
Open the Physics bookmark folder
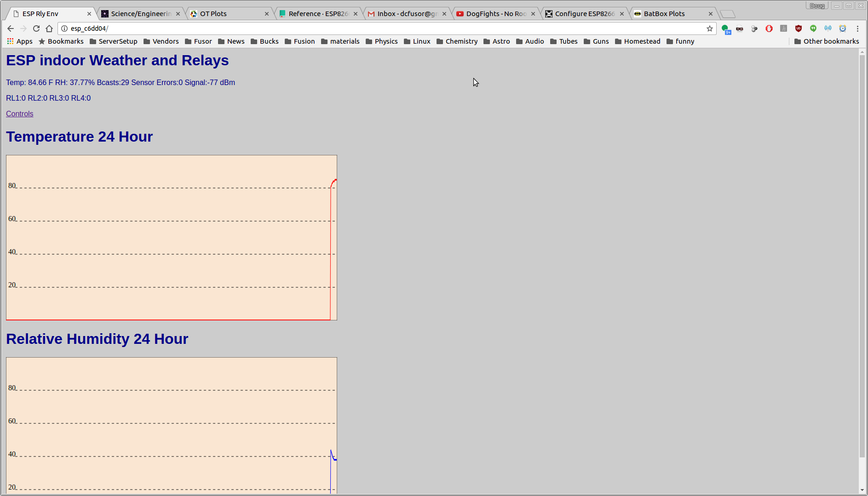(x=382, y=41)
